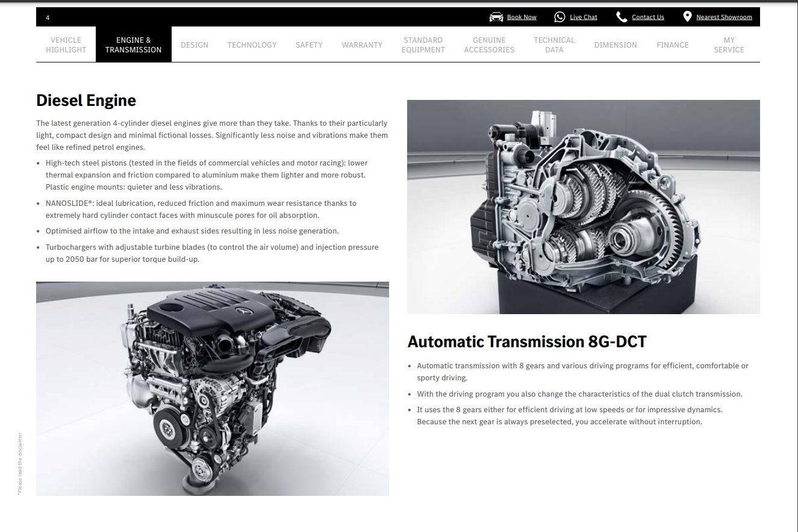Click the 'Turbochargers with adjustable turbine blades' bullet
Viewport: 798px width, 532px height.
tap(212, 253)
